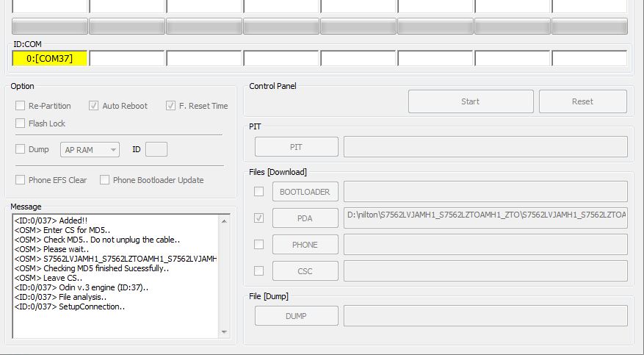644x355 pixels.
Task: Enable the Re-Partition checkbox
Action: coord(21,106)
